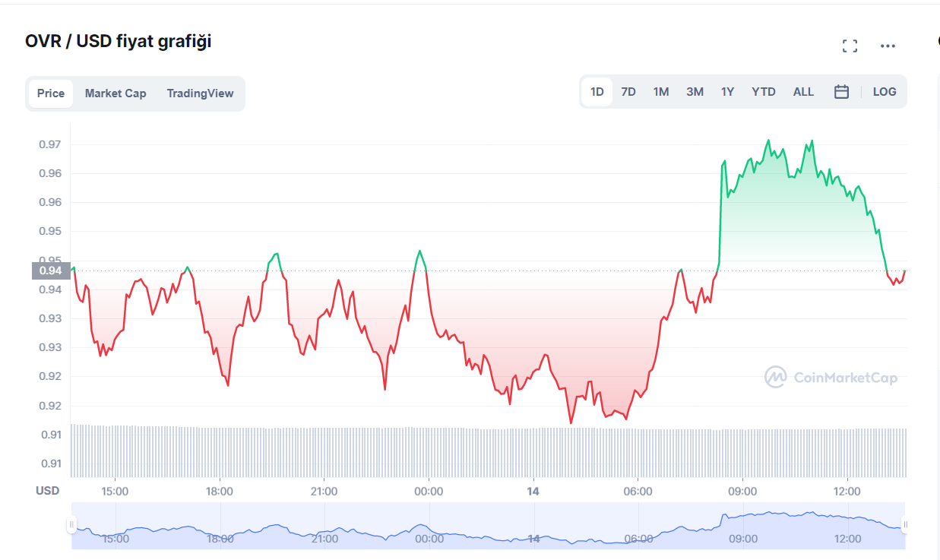
Task: Open the calendar date range picker
Action: pyautogui.click(x=841, y=92)
